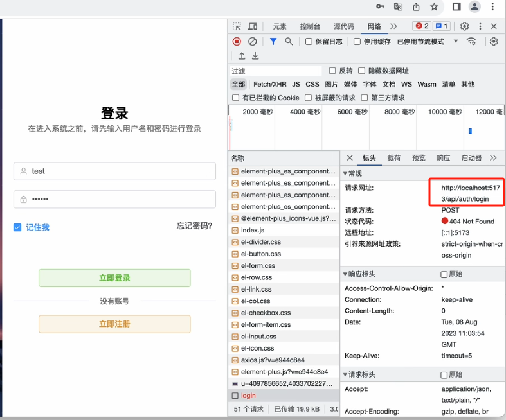Open the 预览 tab

(419, 157)
